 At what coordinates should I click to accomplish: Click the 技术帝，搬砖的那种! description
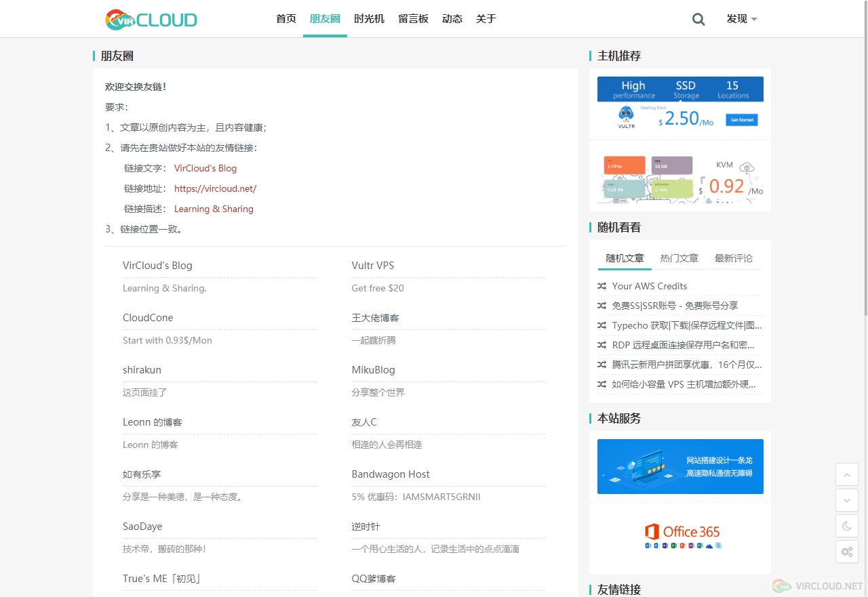(x=164, y=549)
